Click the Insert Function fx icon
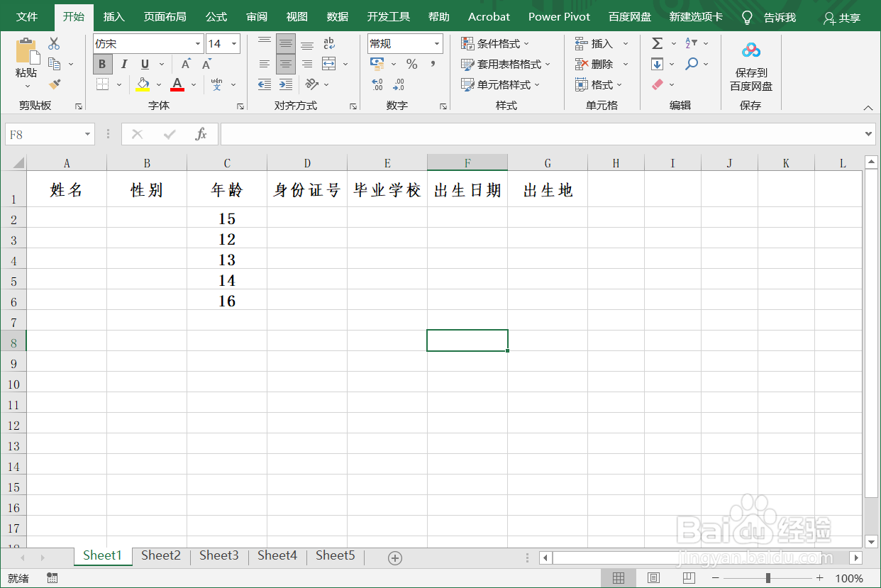This screenshot has height=588, width=881. 201,134
